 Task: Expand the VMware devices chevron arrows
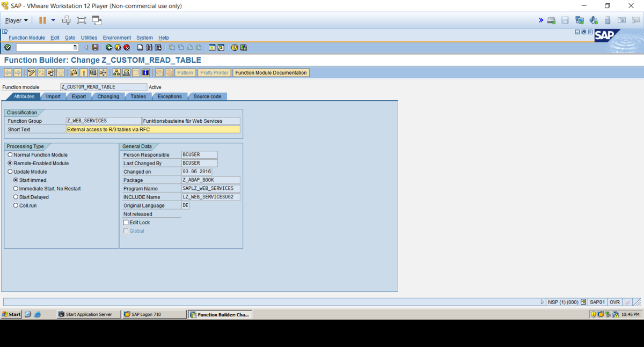[541, 20]
